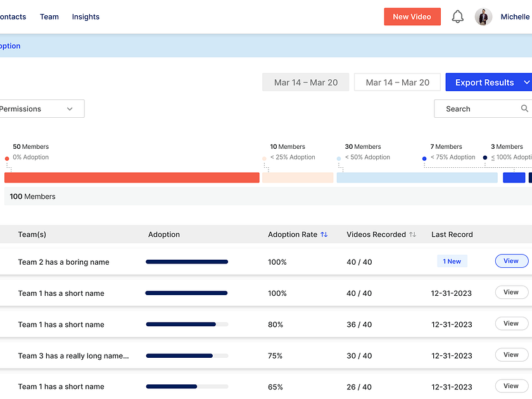Go to the Team section

coord(49,16)
